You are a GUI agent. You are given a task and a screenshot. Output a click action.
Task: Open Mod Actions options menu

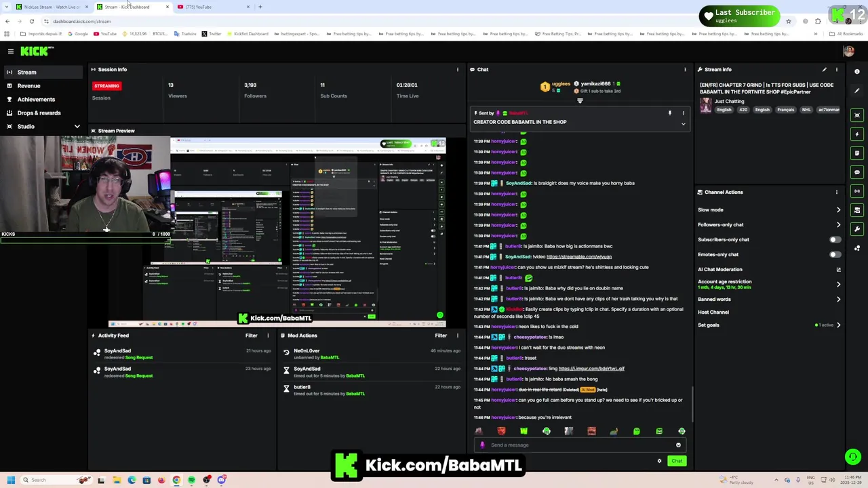click(458, 335)
